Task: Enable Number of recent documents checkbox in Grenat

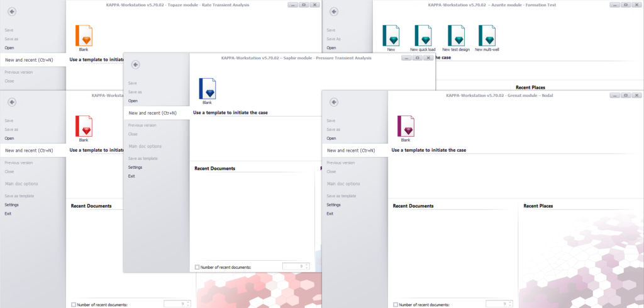Action: [x=396, y=305]
